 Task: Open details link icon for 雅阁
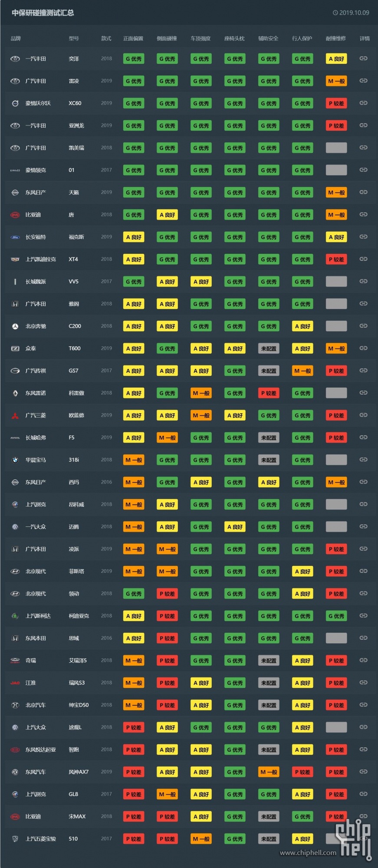point(364,303)
